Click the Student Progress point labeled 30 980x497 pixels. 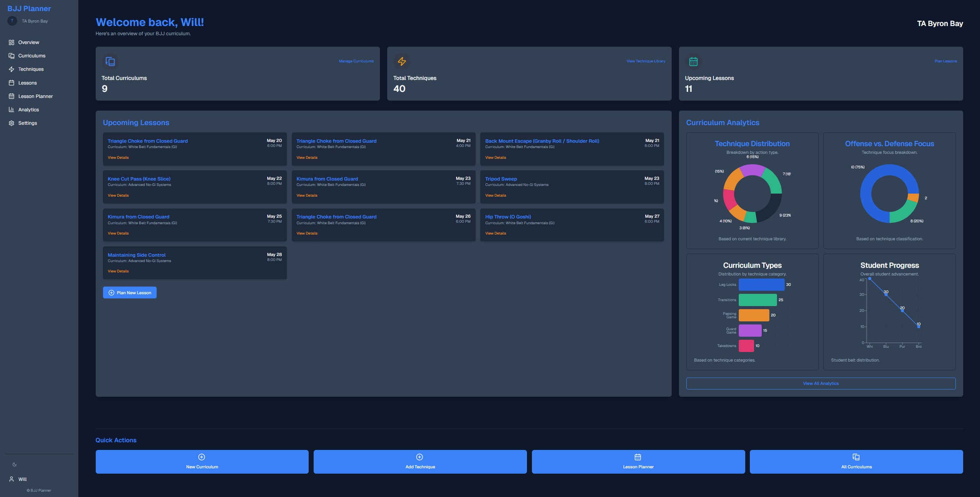coord(886,295)
